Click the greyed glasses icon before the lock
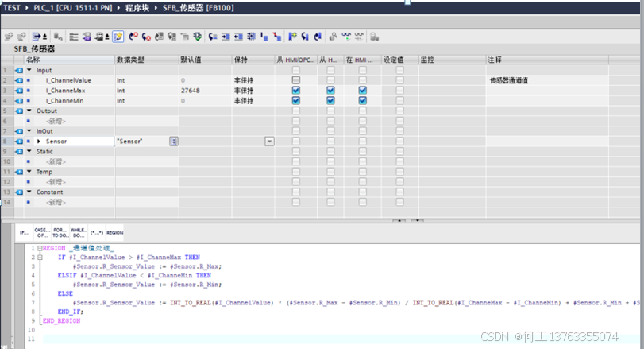644x349 pixels. [359, 37]
